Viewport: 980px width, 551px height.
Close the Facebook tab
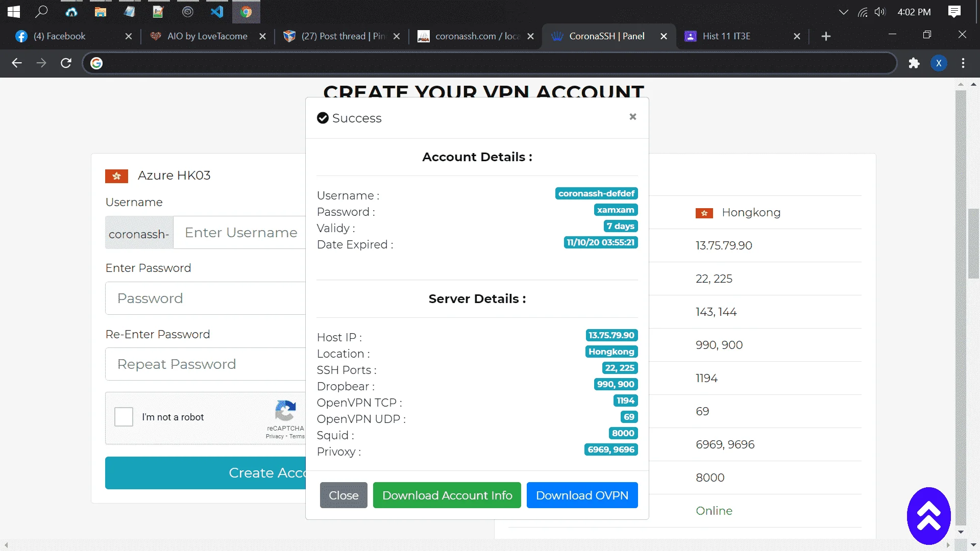tap(129, 36)
